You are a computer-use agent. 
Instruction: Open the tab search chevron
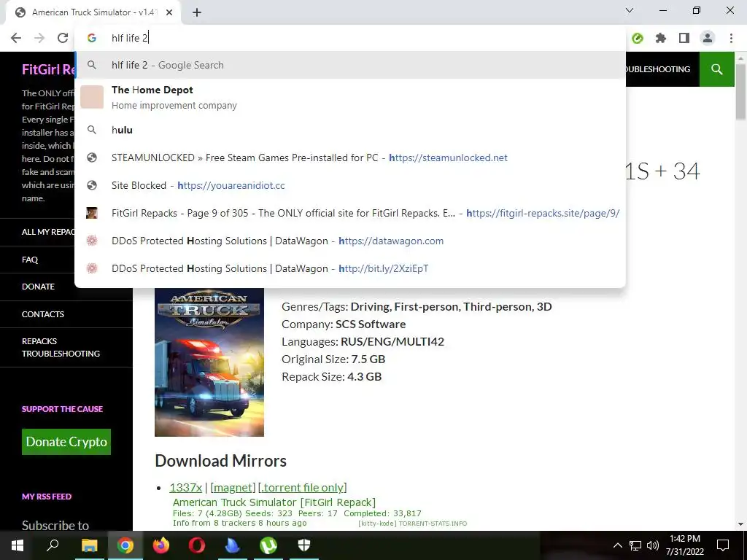click(x=630, y=10)
